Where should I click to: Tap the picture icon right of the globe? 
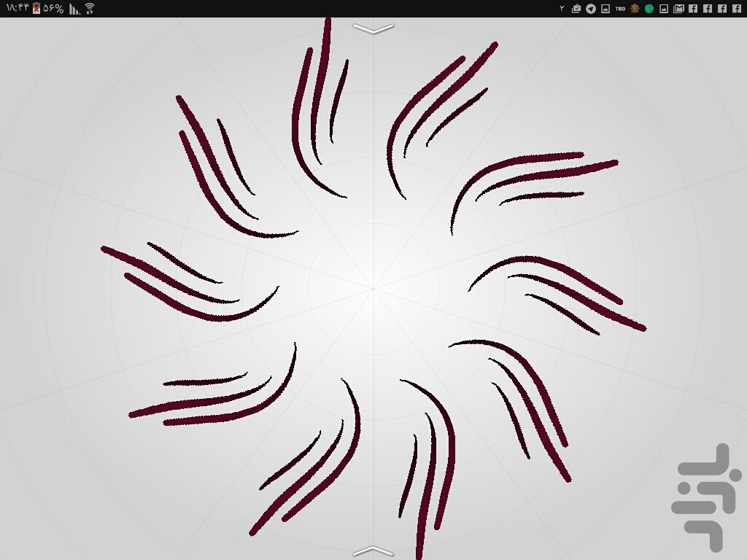tap(664, 9)
